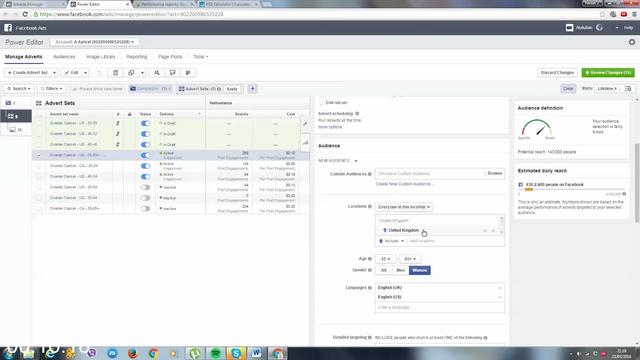
Task: Open the Audiences tab
Action: pos(64,57)
